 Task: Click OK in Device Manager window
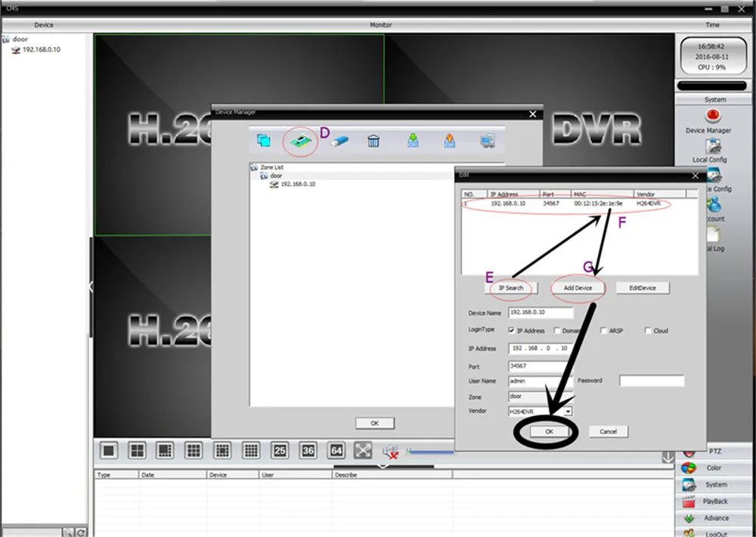375,423
